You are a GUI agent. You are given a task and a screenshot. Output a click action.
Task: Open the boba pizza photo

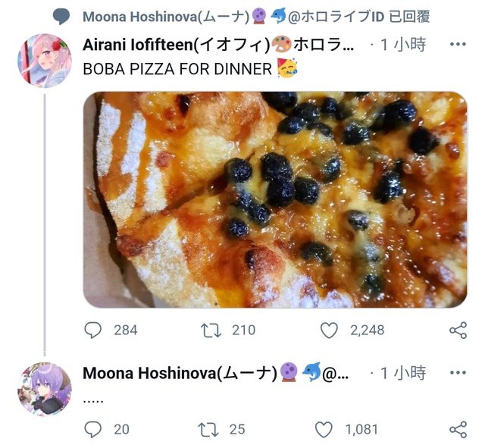274,199
